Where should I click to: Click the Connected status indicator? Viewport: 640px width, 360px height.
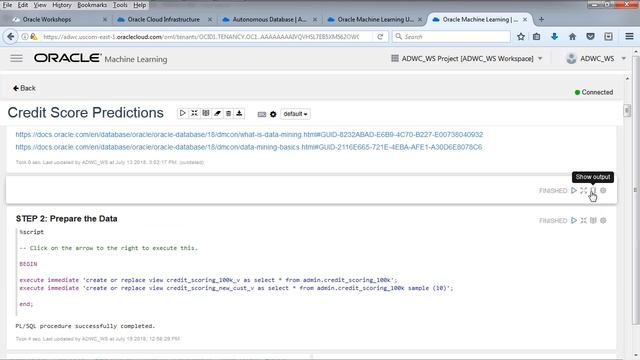pyautogui.click(x=594, y=92)
